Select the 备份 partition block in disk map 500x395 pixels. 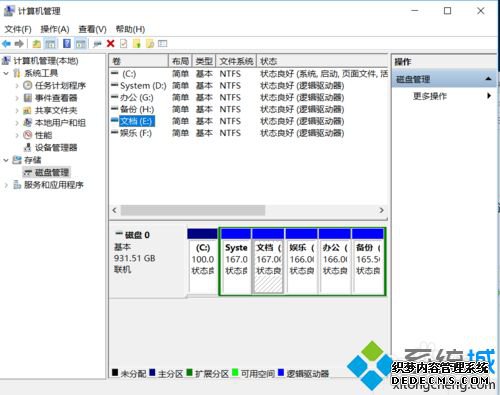tap(368, 261)
